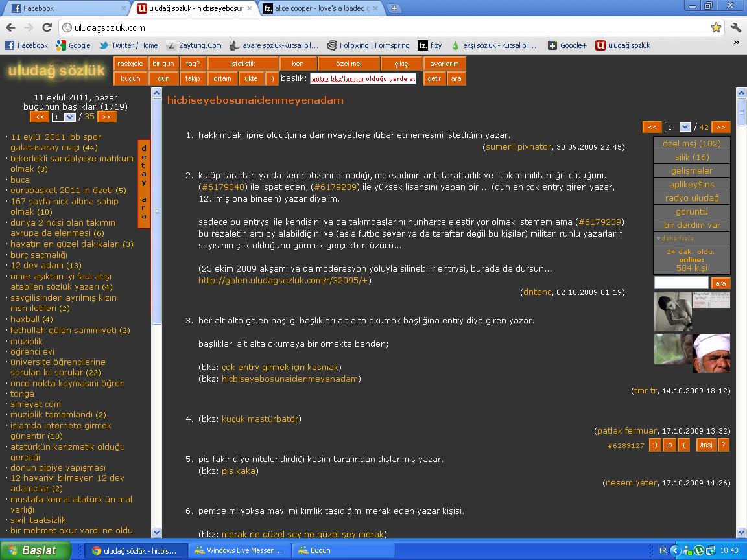Open Chrome wrench settings menu
The height and width of the screenshot is (560, 747).
coord(735,28)
